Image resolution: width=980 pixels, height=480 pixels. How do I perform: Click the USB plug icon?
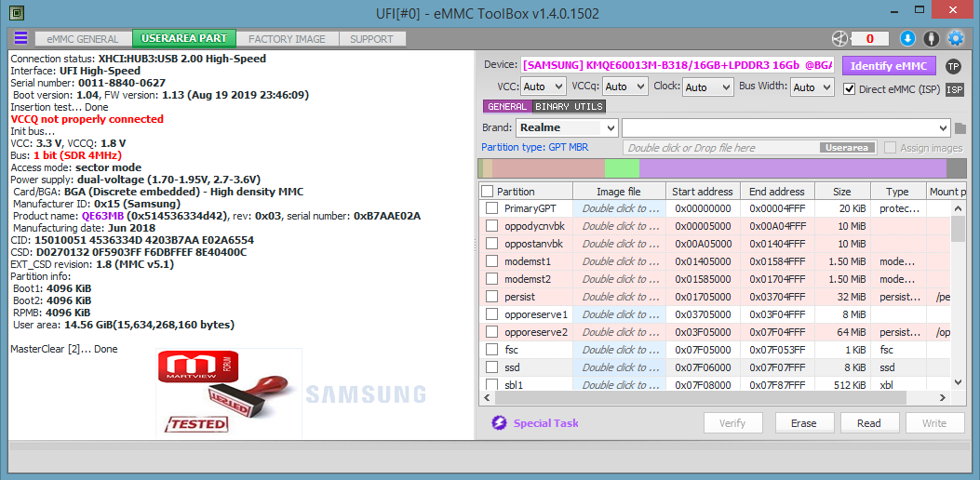(x=932, y=39)
